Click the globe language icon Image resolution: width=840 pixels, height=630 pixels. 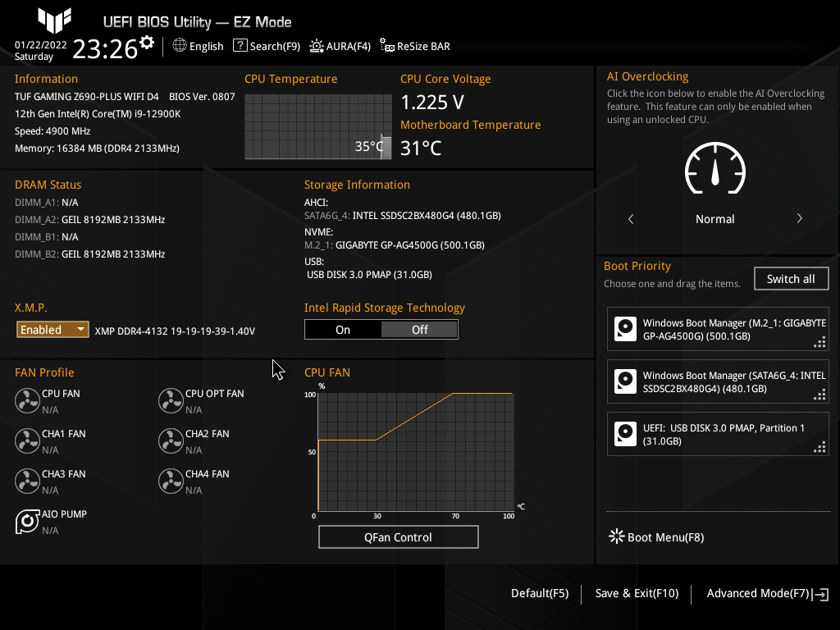180,46
